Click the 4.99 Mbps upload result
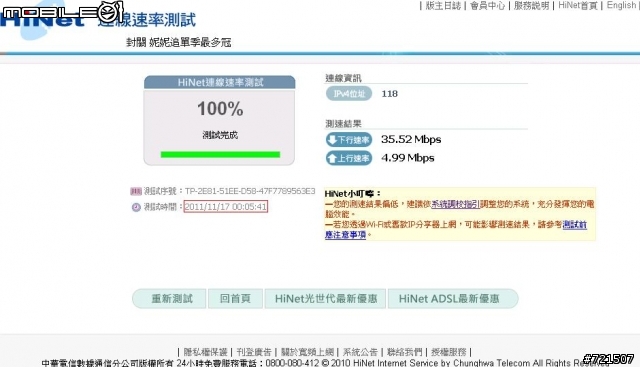Viewport: 640px width, 367px height. (408, 158)
